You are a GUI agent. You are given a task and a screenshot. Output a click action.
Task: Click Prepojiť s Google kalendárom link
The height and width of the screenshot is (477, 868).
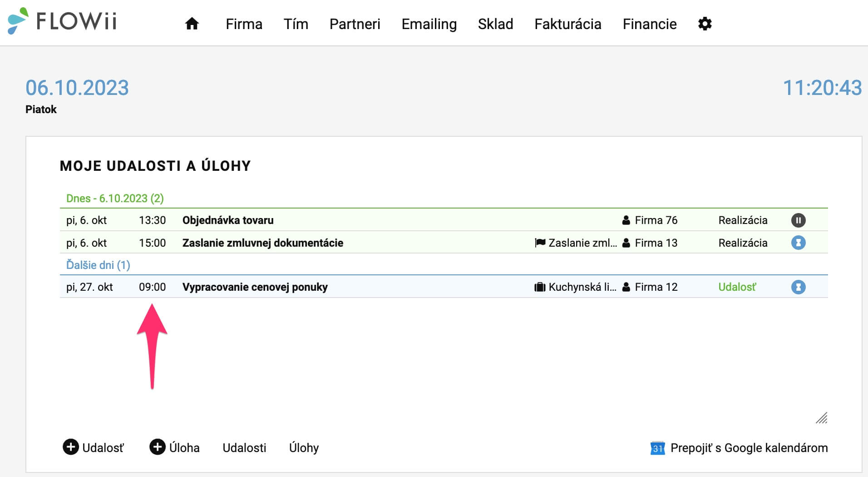point(749,448)
